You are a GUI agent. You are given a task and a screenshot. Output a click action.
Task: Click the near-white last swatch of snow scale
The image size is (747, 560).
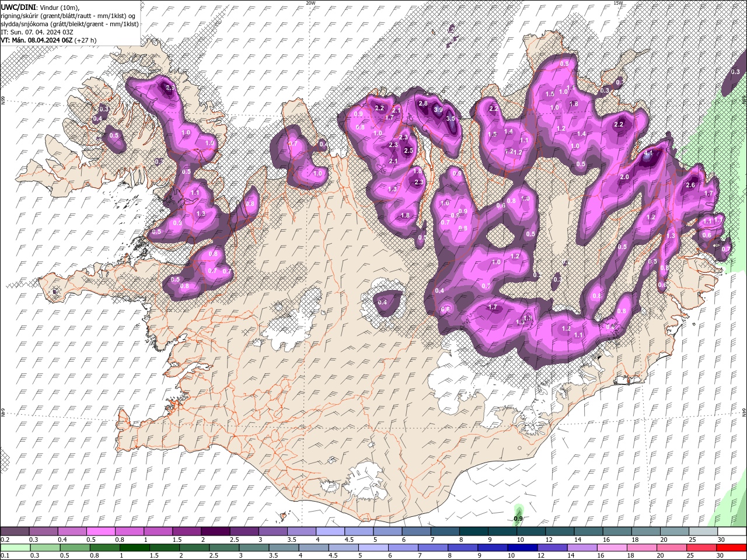coord(732,531)
